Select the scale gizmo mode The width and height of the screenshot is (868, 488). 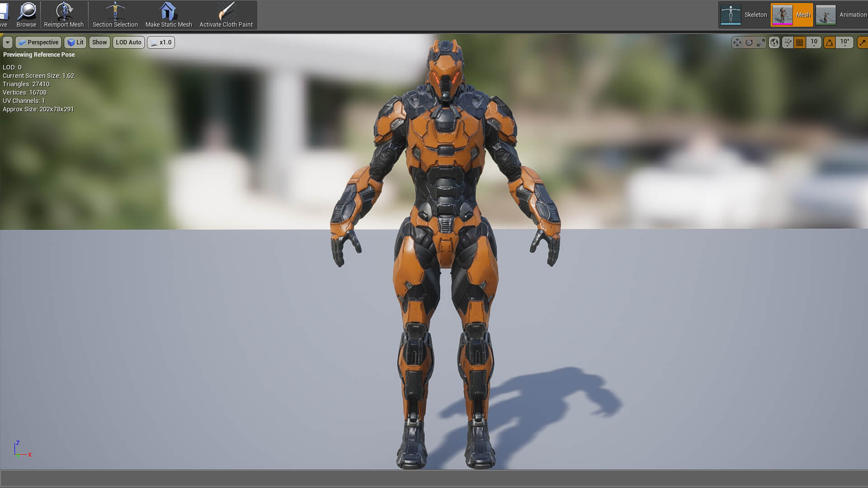point(761,42)
